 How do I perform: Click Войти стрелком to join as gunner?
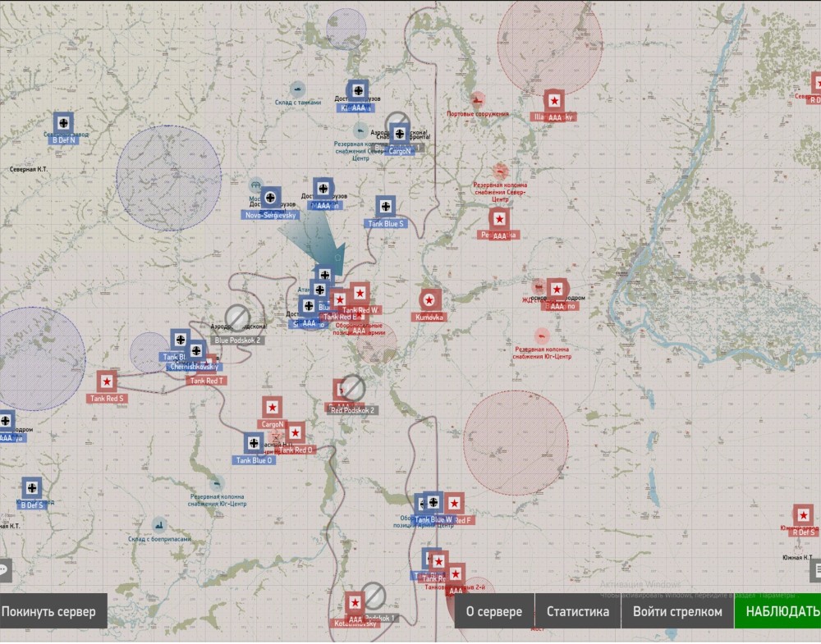tap(677, 611)
